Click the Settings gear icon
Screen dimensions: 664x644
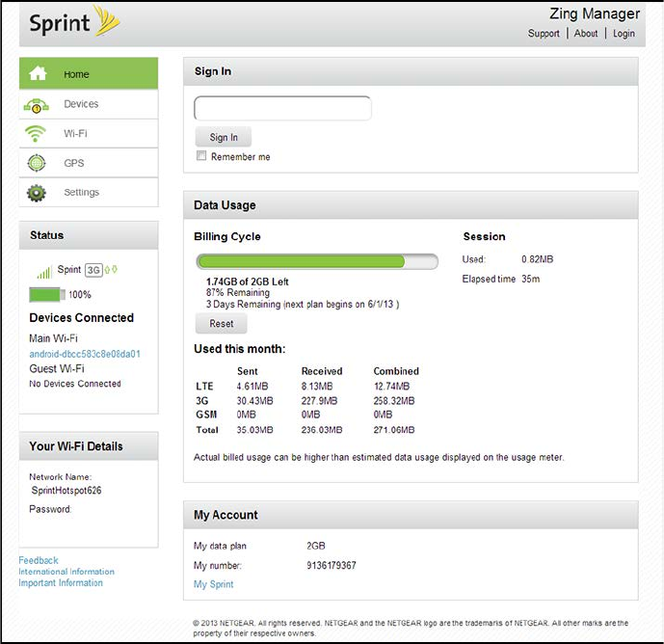coord(37,193)
